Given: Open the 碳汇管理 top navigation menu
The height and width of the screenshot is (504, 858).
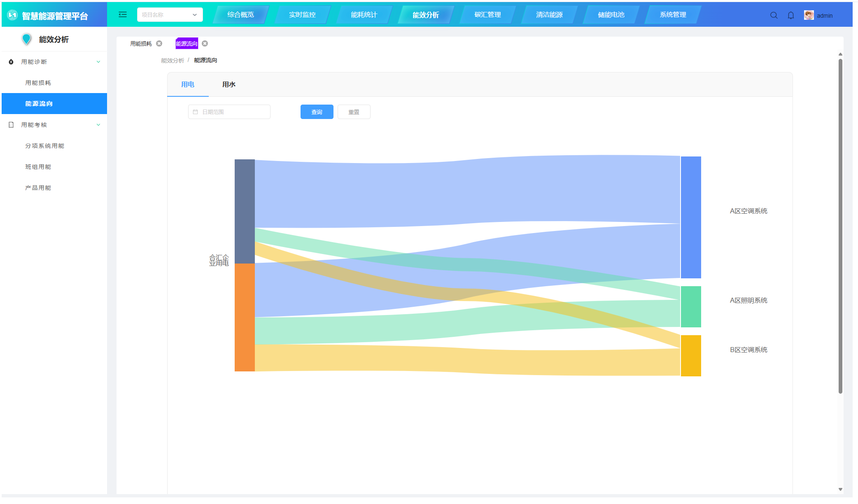Looking at the screenshot, I should tap(487, 15).
